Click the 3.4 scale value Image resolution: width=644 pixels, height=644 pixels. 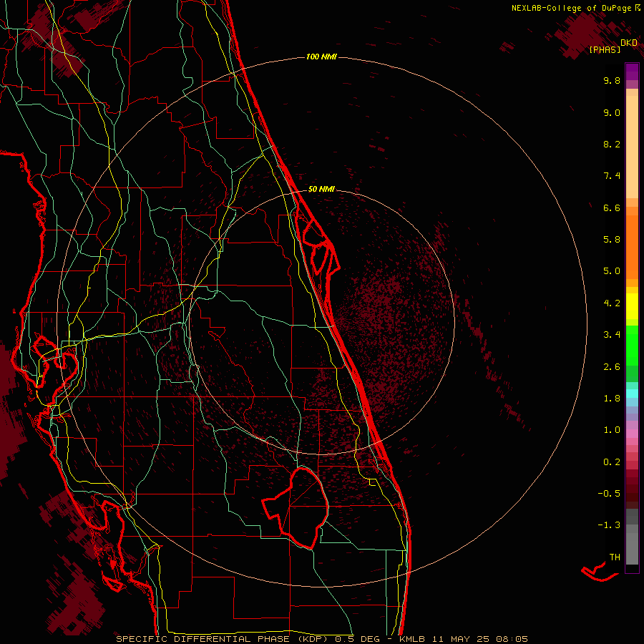point(612,335)
